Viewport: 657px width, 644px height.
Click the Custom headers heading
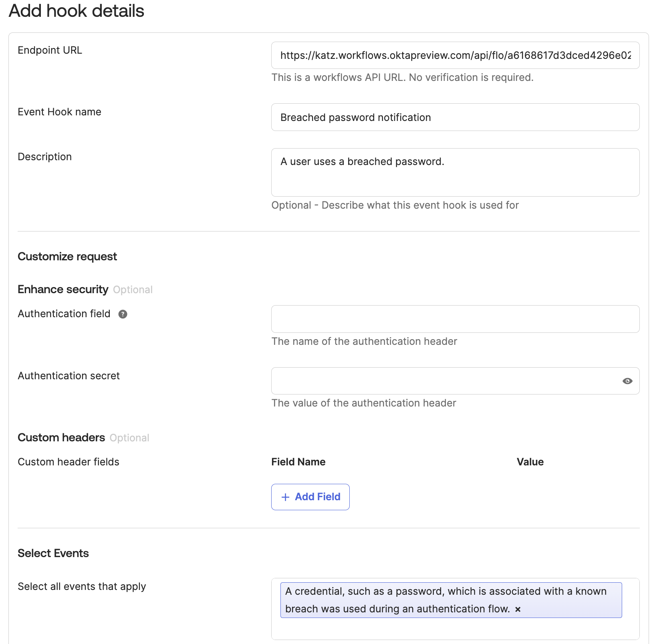61,437
